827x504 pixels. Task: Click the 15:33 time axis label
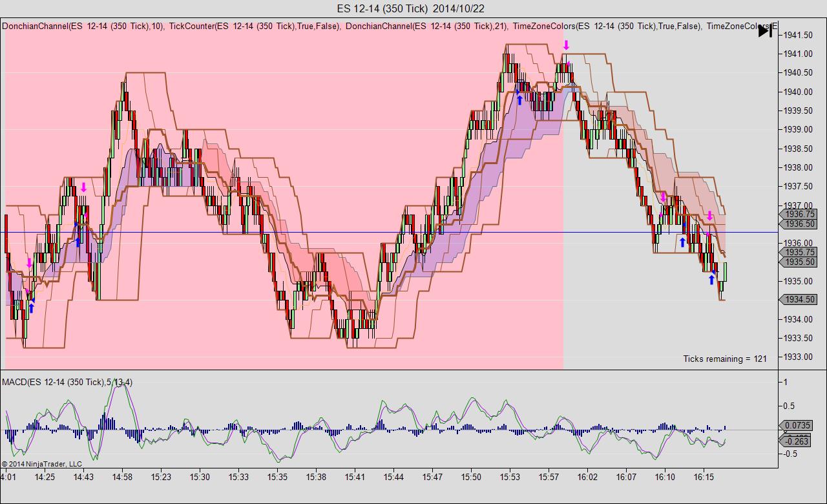[238, 477]
